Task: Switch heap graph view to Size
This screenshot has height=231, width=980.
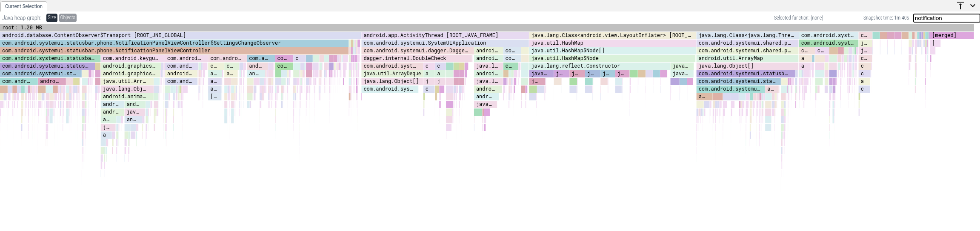Action: point(51,17)
